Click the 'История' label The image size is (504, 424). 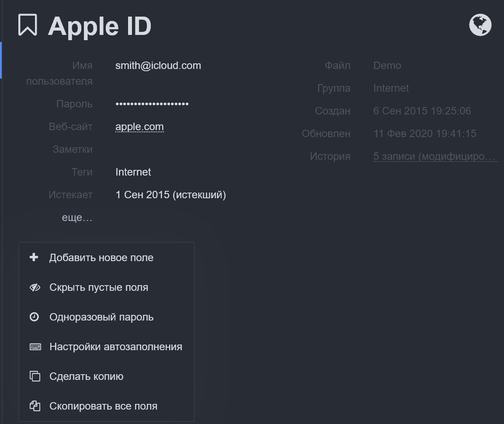click(330, 156)
